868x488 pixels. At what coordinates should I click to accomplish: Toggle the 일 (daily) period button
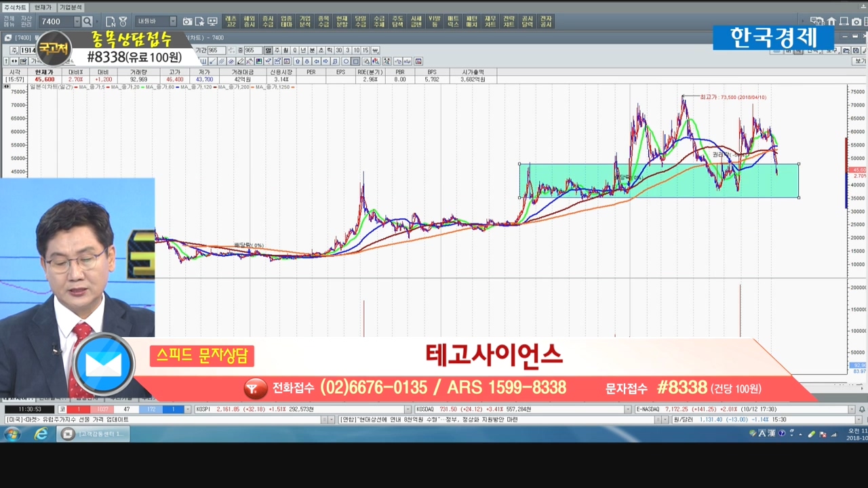269,50
